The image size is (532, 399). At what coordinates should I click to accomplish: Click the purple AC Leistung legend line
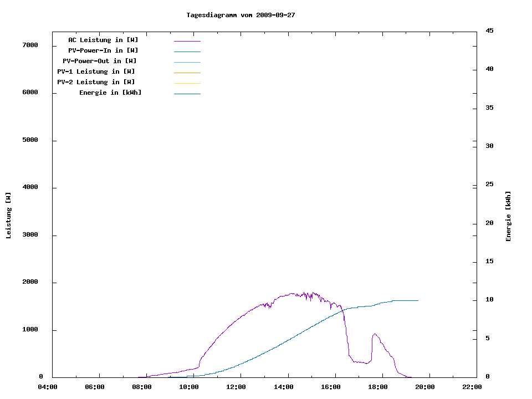[187, 41]
